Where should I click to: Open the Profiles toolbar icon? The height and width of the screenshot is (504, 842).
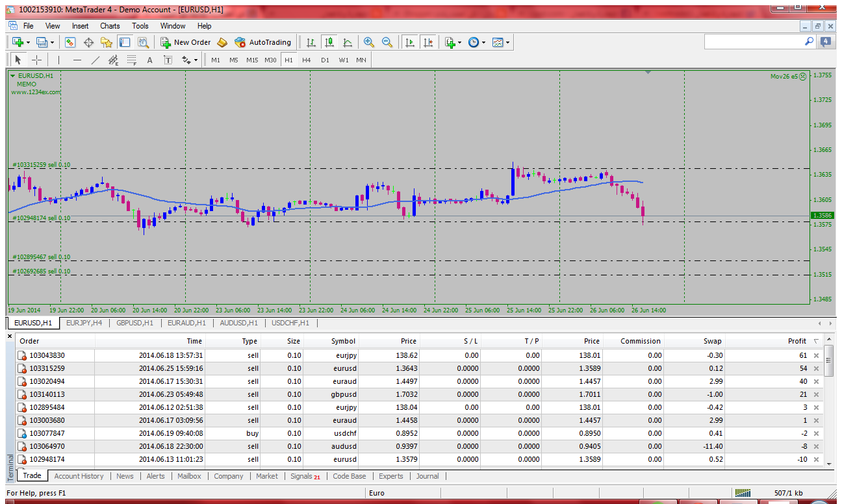pos(42,42)
